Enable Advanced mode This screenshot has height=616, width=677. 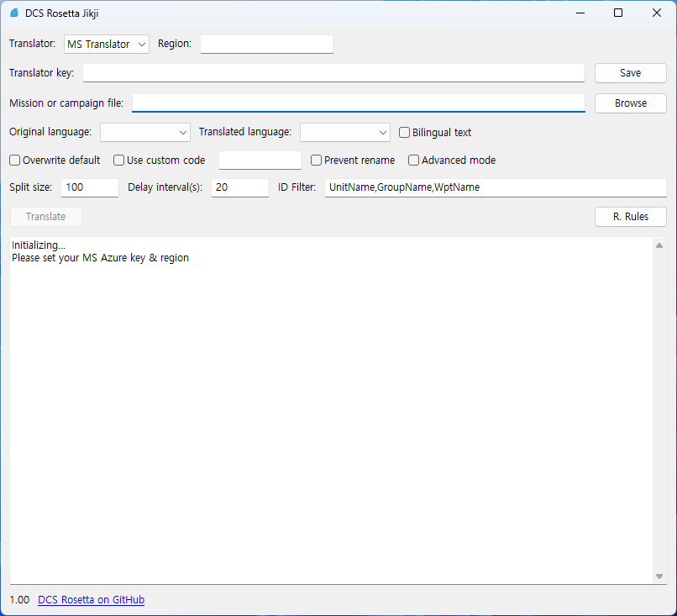click(x=413, y=160)
